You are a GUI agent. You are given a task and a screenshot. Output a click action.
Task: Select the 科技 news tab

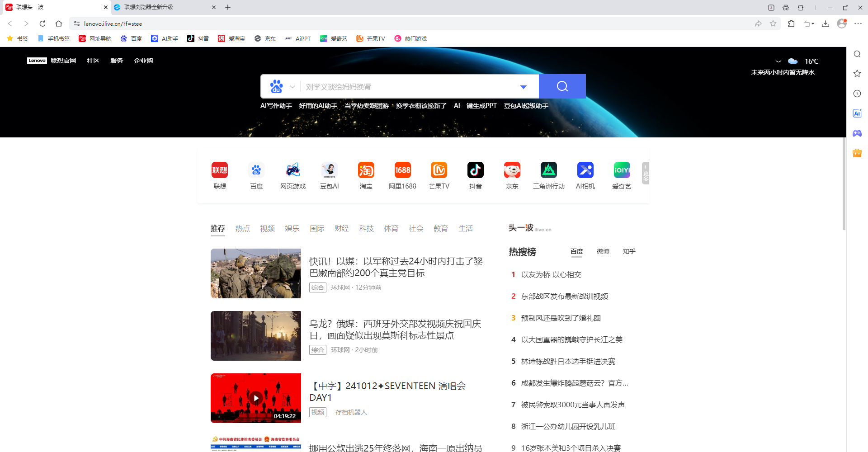(x=367, y=229)
